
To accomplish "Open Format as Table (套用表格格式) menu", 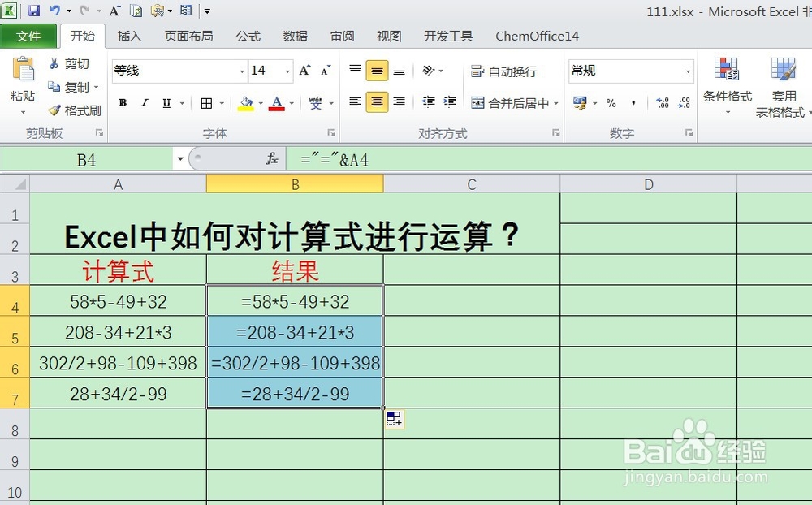I will [x=783, y=87].
